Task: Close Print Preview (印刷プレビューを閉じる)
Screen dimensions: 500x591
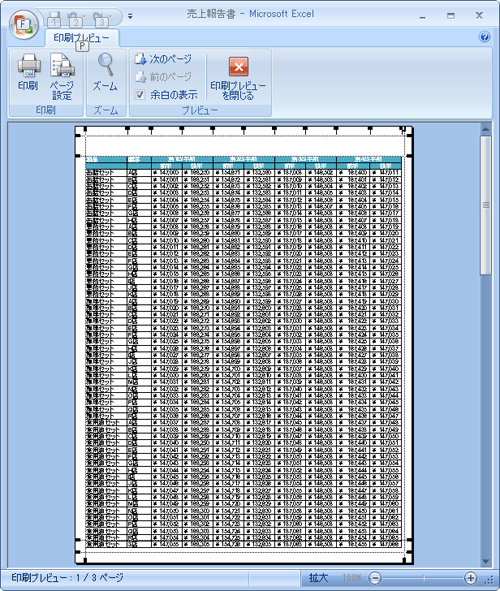Action: coord(238,78)
